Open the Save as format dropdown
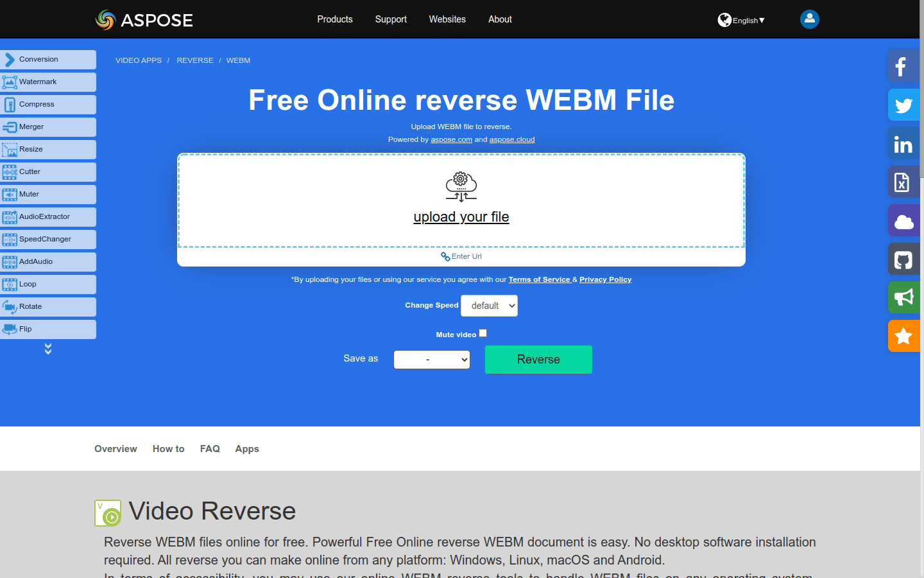 point(431,360)
